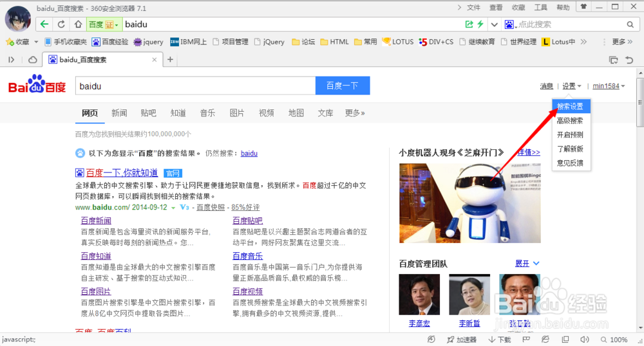Open 百度贴吧 sublink
This screenshot has height=346, width=644.
(247, 221)
